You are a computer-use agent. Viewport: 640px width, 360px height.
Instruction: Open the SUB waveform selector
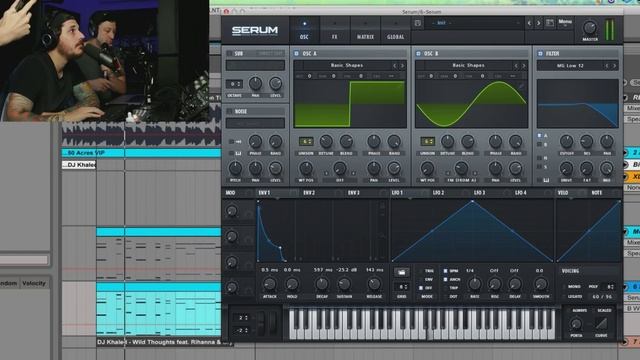click(255, 65)
